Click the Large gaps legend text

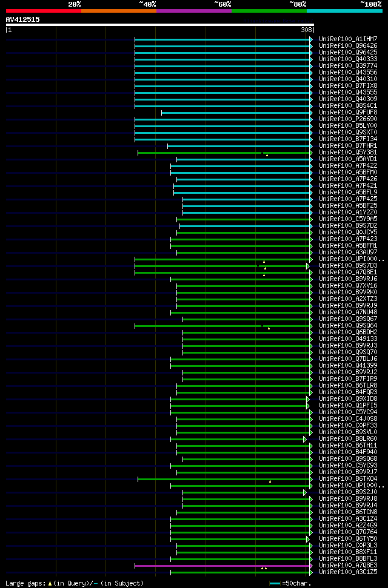point(75,584)
